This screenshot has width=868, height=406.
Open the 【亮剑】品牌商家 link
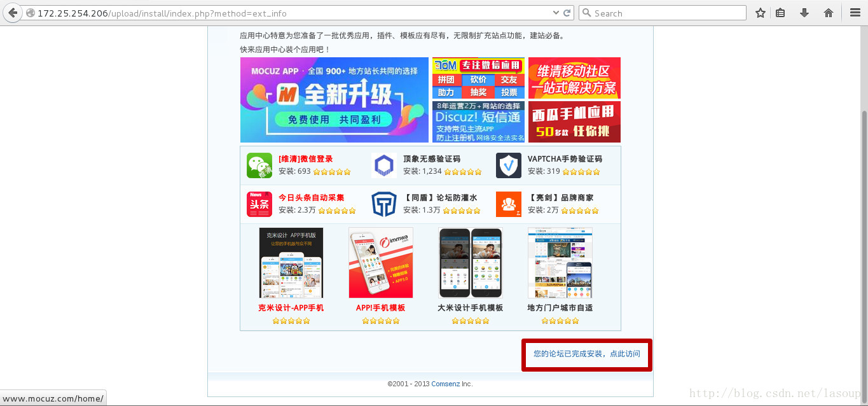(x=560, y=198)
